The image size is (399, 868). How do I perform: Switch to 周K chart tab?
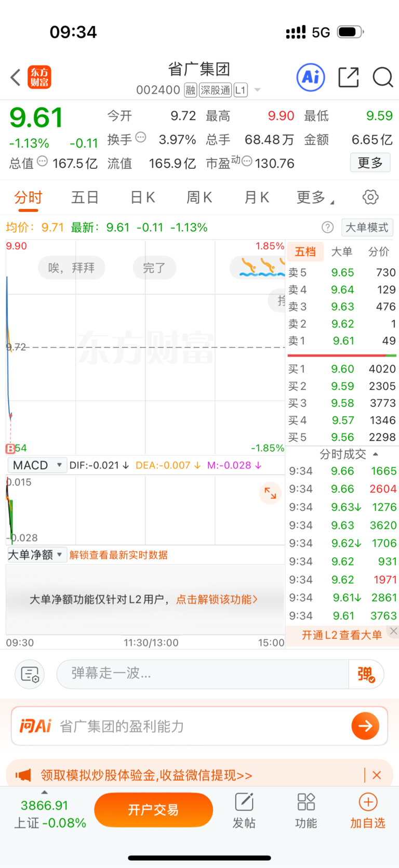click(x=199, y=198)
